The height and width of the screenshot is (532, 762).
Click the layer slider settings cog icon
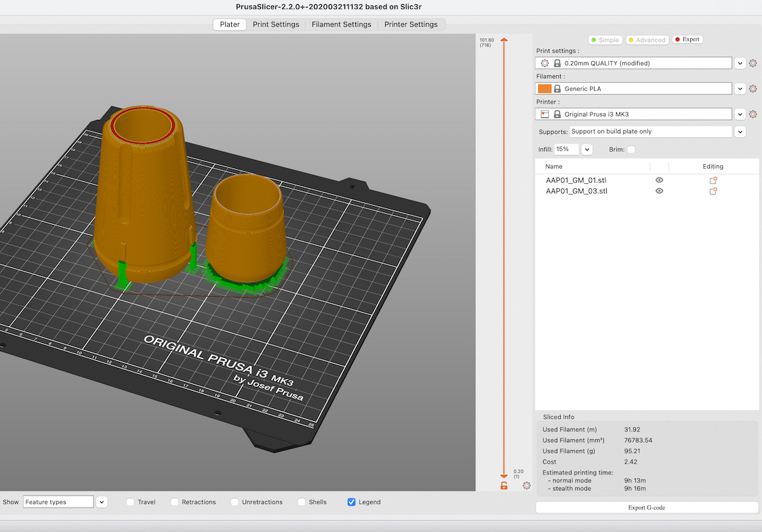[x=526, y=485]
